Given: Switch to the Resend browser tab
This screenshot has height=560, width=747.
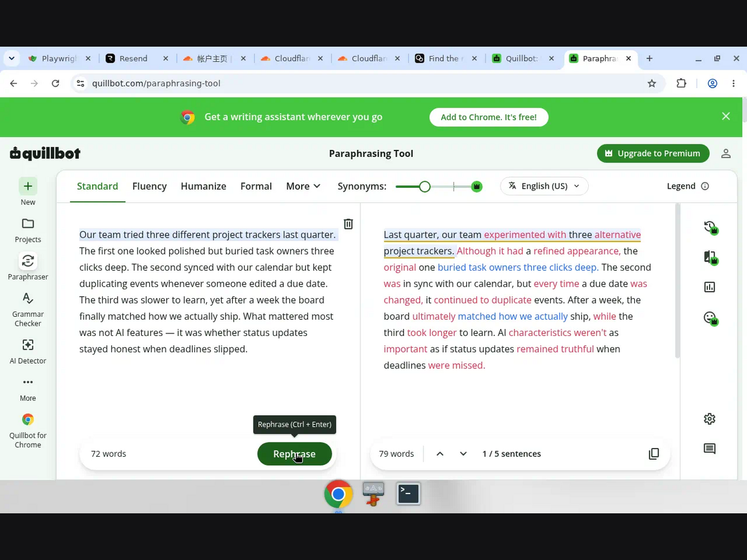Looking at the screenshot, I should 136,58.
